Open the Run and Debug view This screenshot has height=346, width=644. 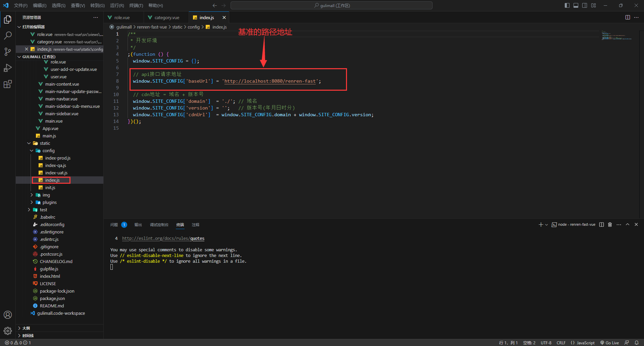pos(8,68)
